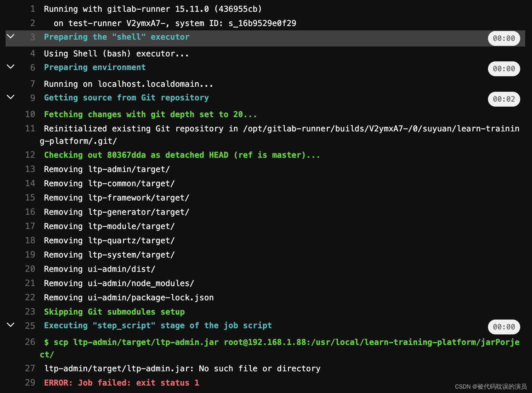Open line number 12 link
Screen dimensions: 532x393
30,155
